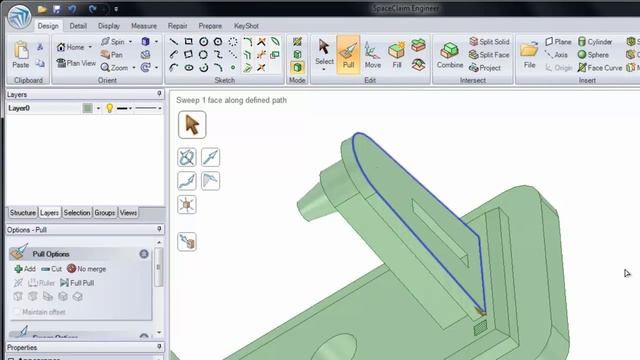Screen dimensions: 640x360
Task: Activate the Pull tool in the Edit group
Action: point(348,54)
